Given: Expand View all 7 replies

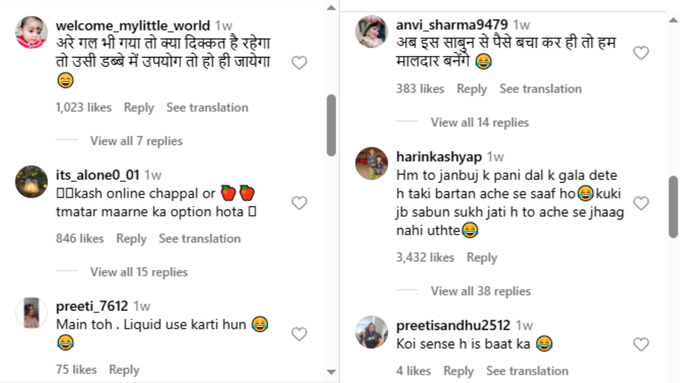Looking at the screenshot, I should coord(136,141).
